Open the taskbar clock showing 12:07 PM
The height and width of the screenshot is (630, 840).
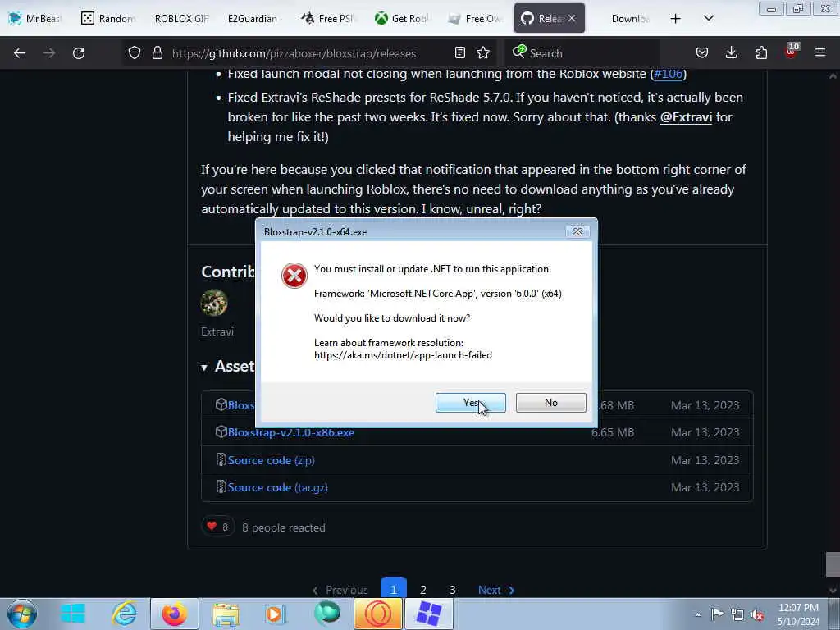click(x=798, y=614)
